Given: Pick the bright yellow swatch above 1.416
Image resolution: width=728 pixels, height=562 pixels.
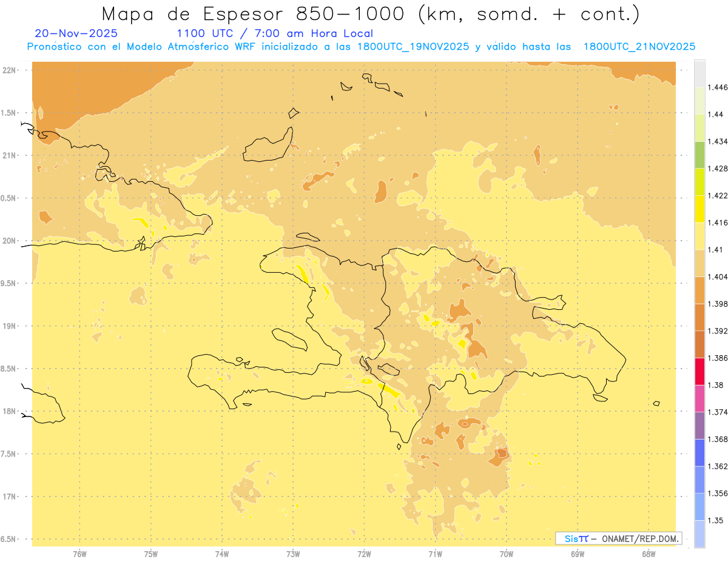Looking at the screenshot, I should (x=700, y=209).
